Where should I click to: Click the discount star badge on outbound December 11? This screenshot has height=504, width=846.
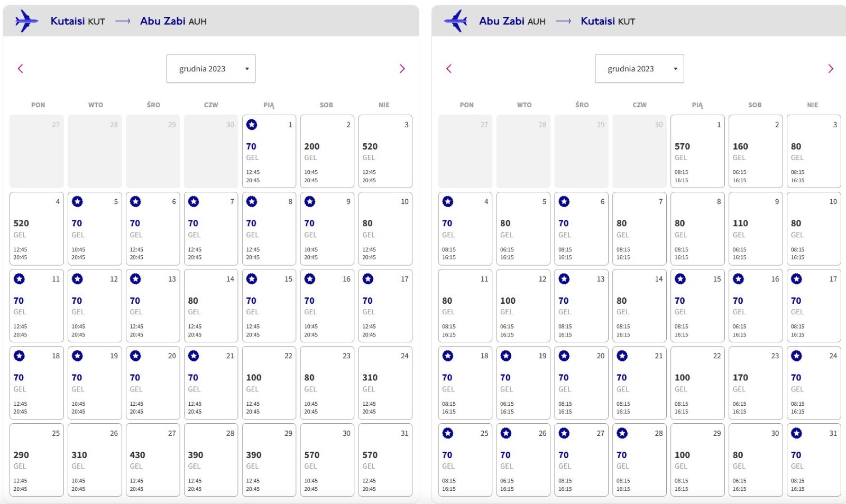pyautogui.click(x=19, y=279)
